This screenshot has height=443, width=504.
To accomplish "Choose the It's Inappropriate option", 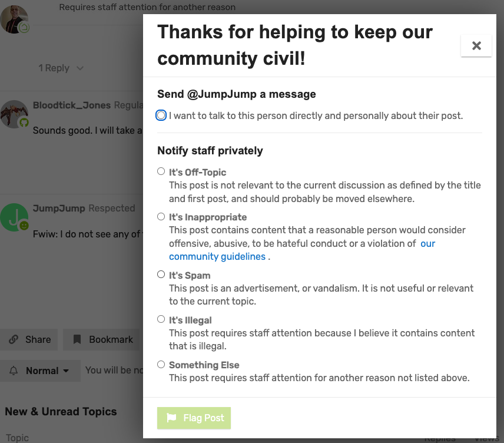I will 161,216.
